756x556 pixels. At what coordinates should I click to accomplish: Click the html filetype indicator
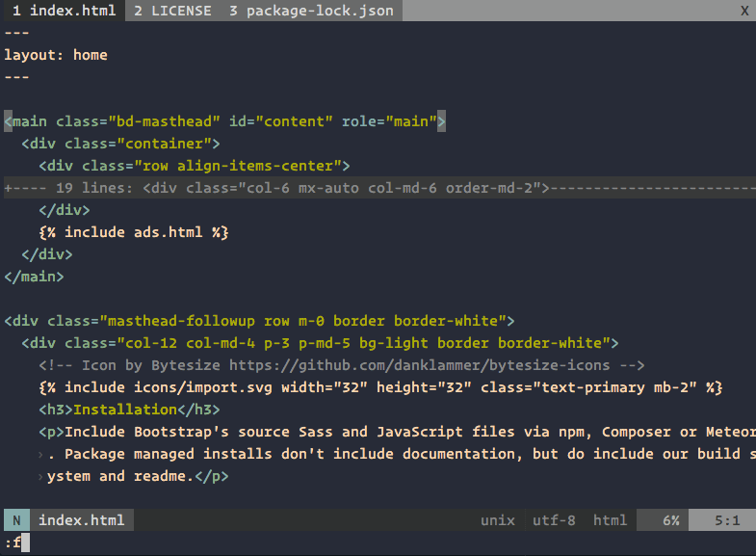(610, 520)
